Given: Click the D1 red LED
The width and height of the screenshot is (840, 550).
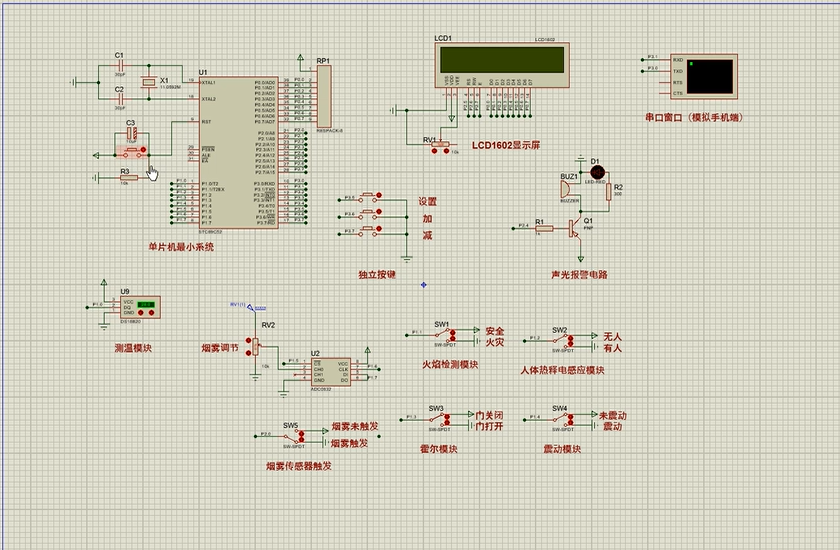Looking at the screenshot, I should (598, 173).
